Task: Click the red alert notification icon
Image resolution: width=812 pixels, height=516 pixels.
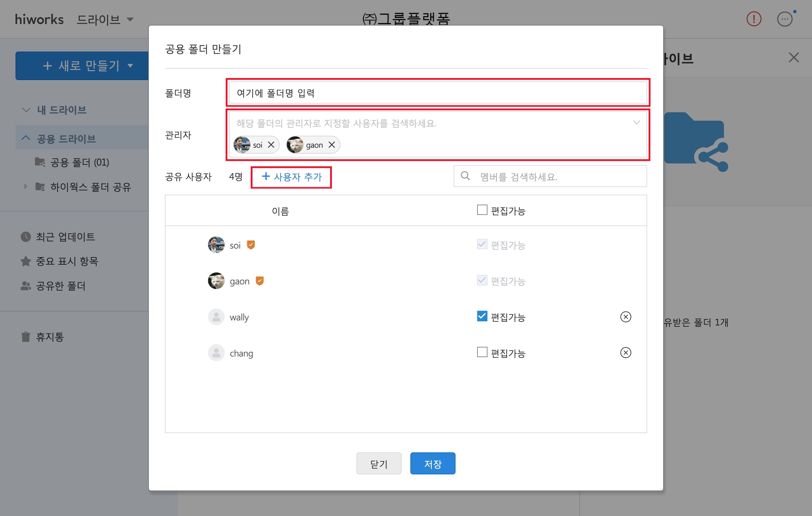Action: pyautogui.click(x=754, y=19)
